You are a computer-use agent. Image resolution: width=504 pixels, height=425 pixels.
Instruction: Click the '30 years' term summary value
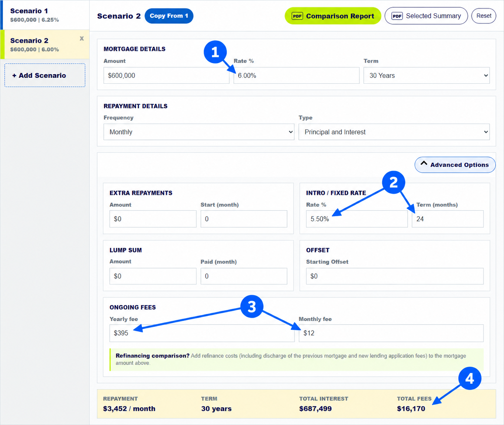(216, 409)
